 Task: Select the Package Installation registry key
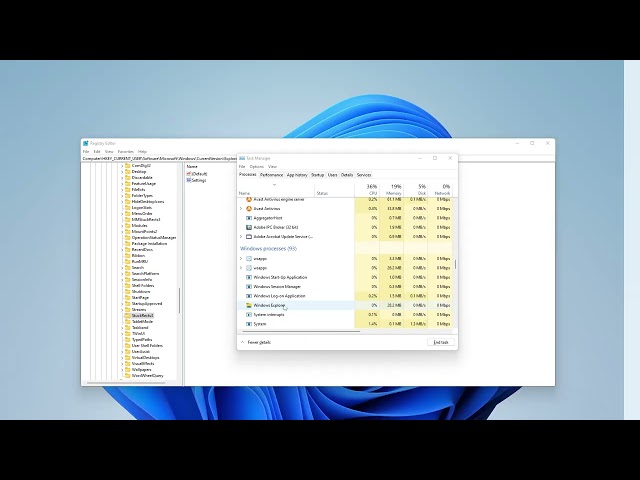point(149,244)
